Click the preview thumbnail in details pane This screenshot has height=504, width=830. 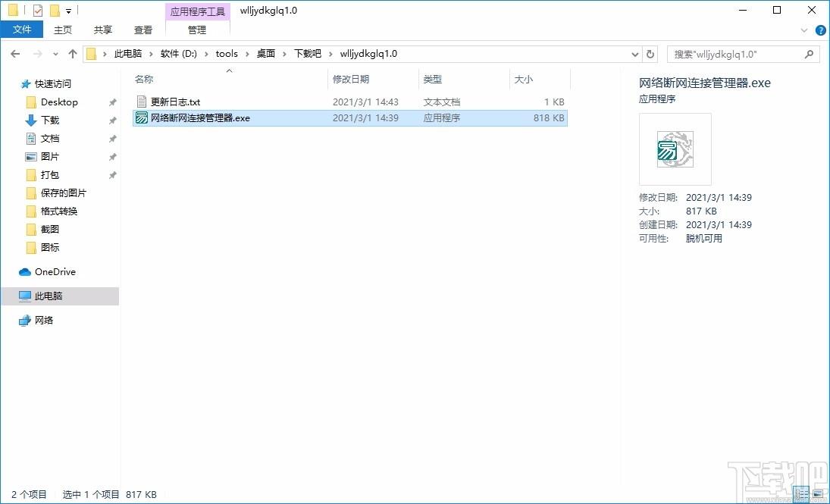675,149
